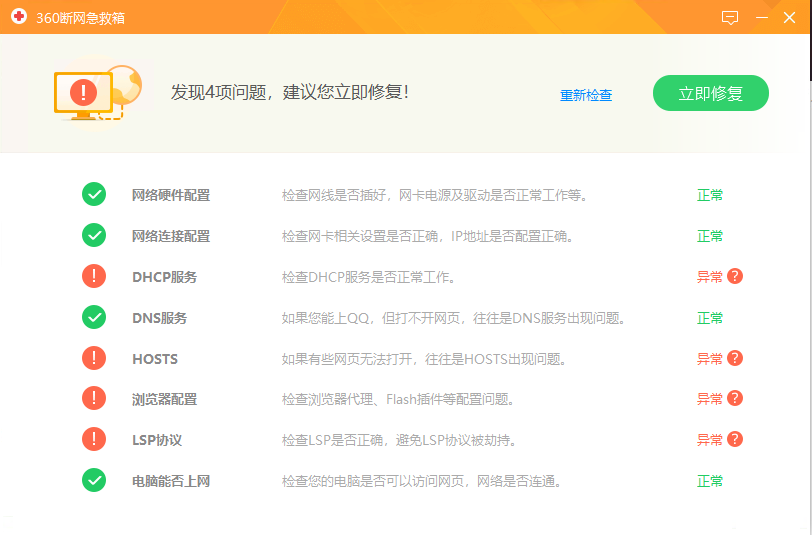Click the 电脑能否上网 item label
Screen dimensions: 812x535
171,481
